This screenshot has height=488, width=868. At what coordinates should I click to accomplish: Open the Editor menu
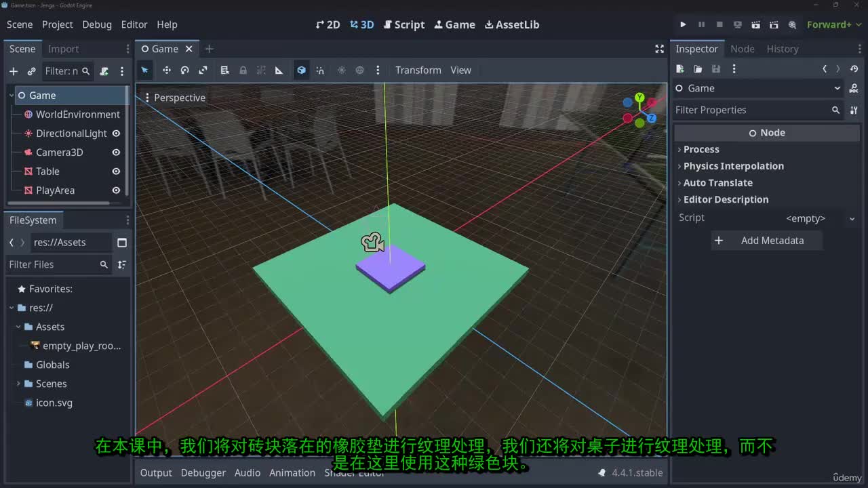coord(134,24)
